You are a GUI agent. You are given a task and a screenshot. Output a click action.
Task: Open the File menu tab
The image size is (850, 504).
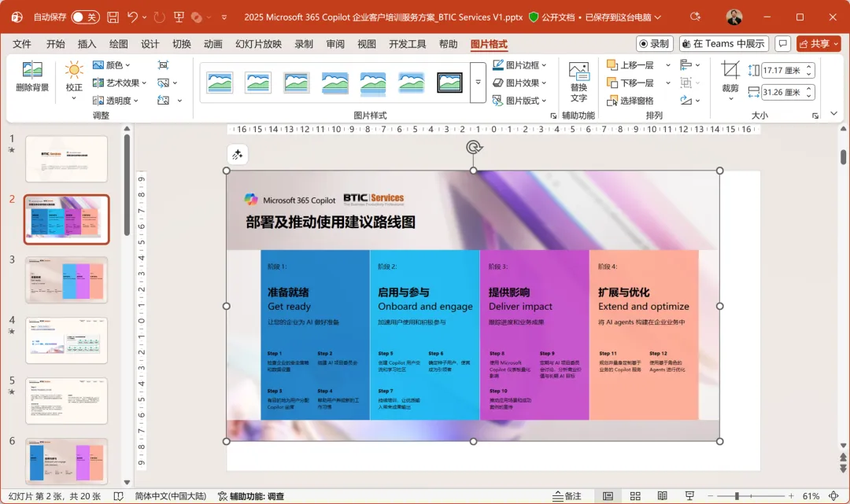22,44
